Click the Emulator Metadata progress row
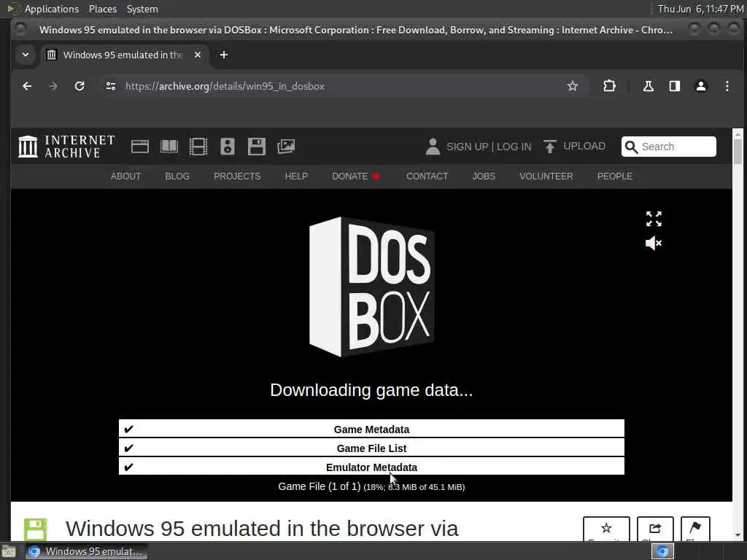This screenshot has width=747, height=560. click(371, 467)
